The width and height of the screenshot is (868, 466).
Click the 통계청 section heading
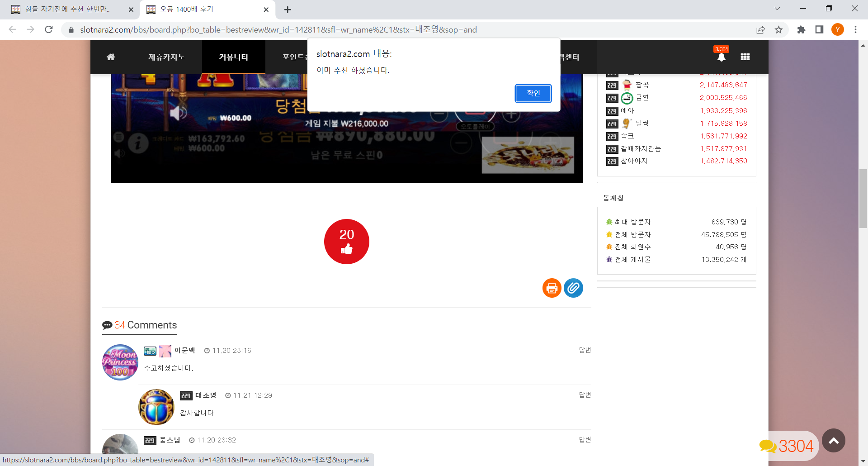click(613, 198)
